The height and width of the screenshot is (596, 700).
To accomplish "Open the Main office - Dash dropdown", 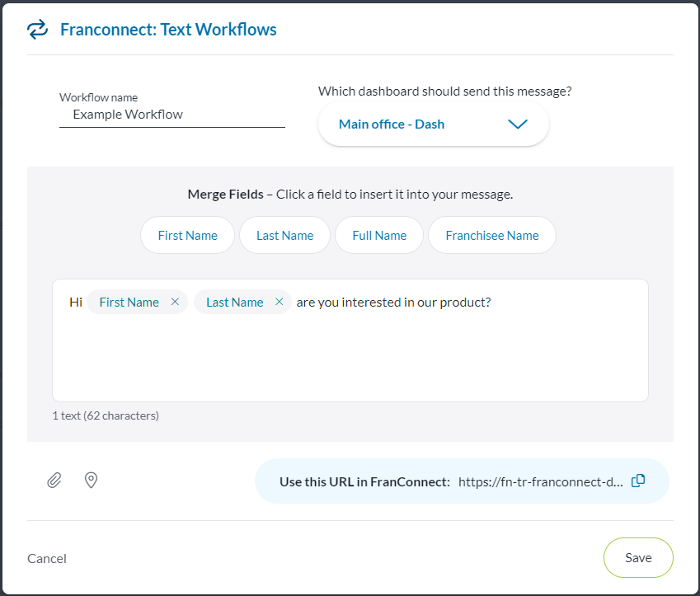I will coord(392,124).
